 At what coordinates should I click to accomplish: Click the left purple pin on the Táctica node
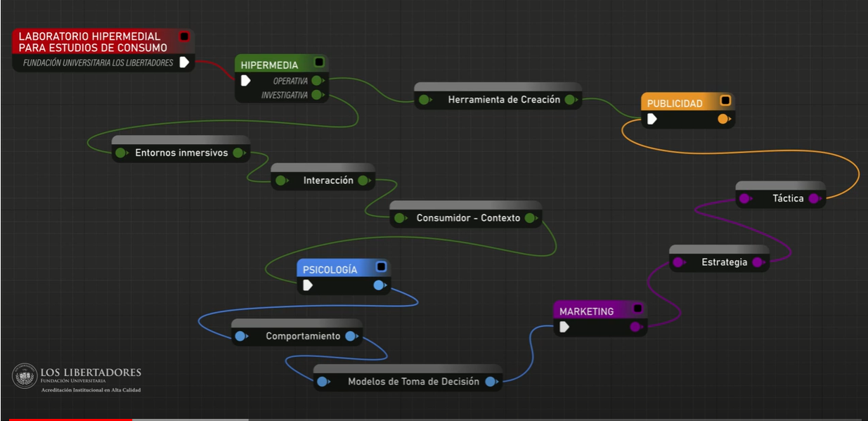point(744,199)
